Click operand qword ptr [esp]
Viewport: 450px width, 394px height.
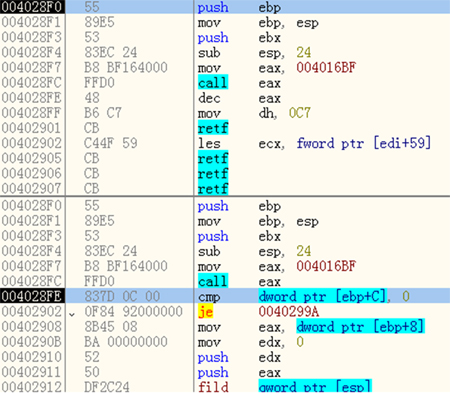click(x=315, y=386)
